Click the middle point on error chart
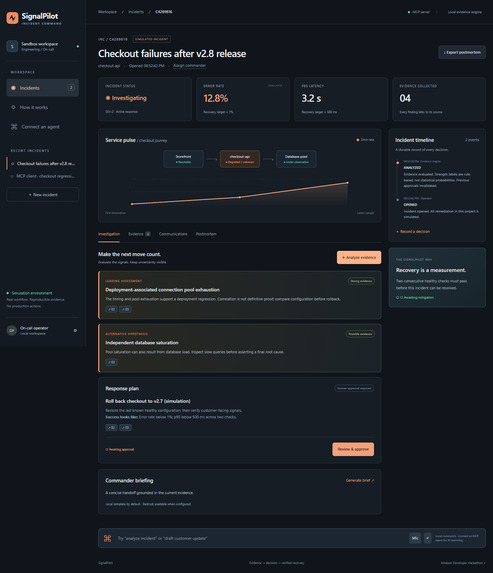 point(240,197)
